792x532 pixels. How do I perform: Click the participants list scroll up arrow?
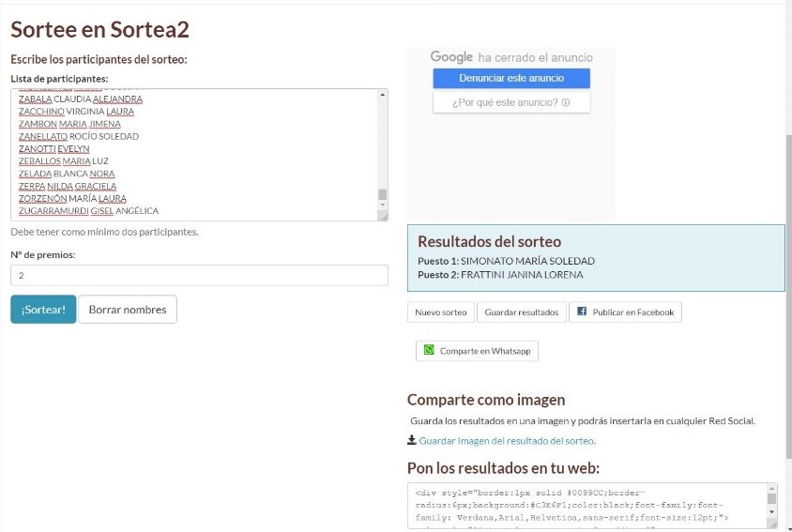tap(382, 95)
